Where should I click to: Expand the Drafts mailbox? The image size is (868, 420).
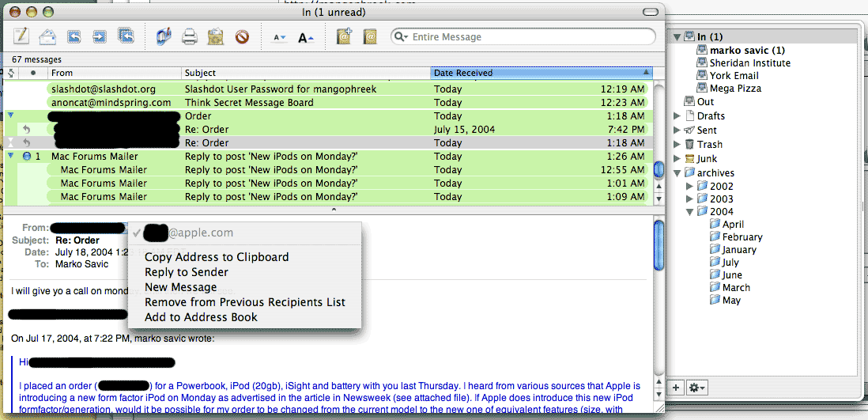677,115
